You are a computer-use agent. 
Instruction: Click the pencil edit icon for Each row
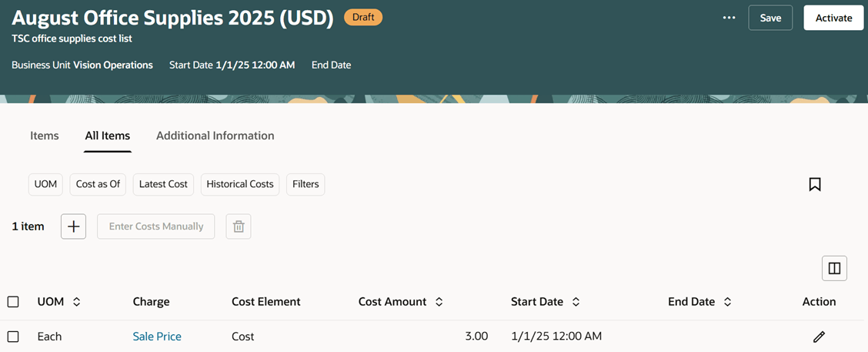point(819,337)
